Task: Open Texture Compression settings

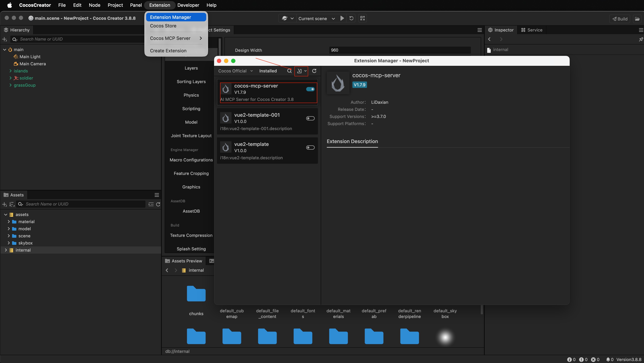Action: coord(191,235)
